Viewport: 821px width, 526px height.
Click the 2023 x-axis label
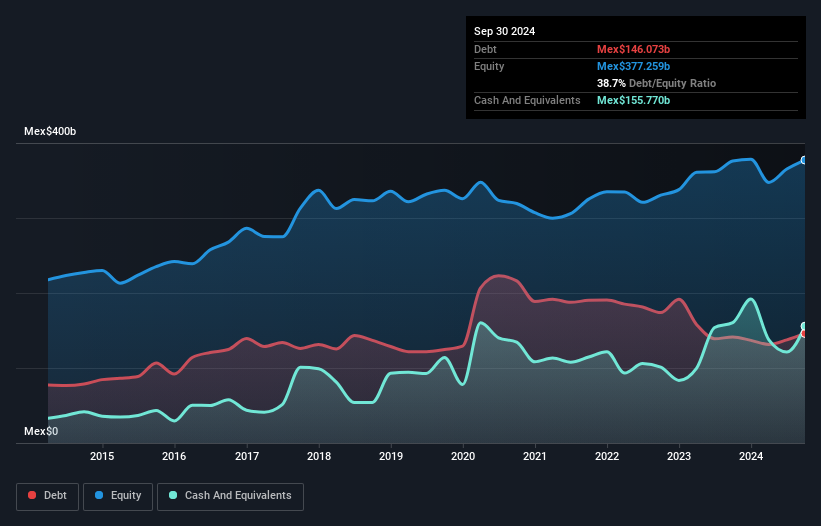(679, 456)
